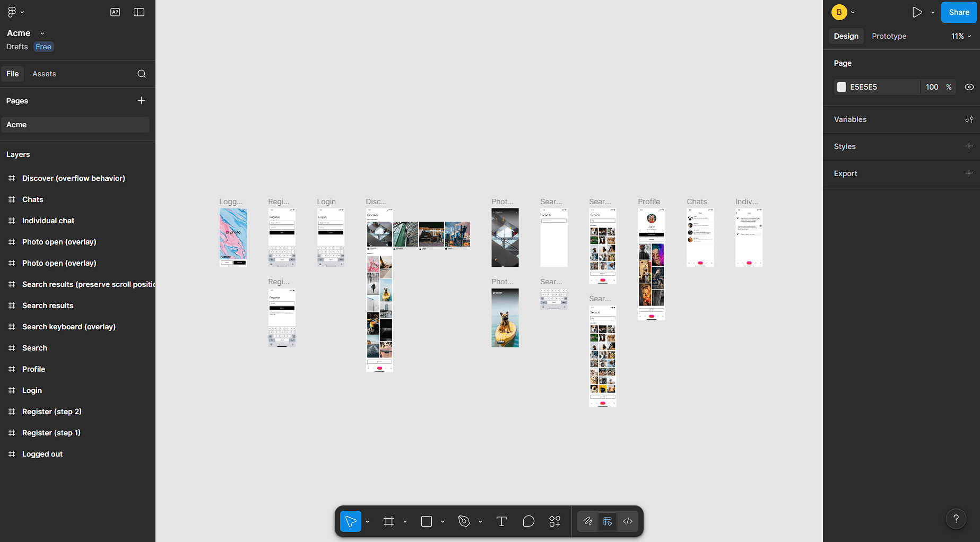The width and height of the screenshot is (980, 542).
Task: Select the Rectangle shape tool
Action: coord(427,521)
